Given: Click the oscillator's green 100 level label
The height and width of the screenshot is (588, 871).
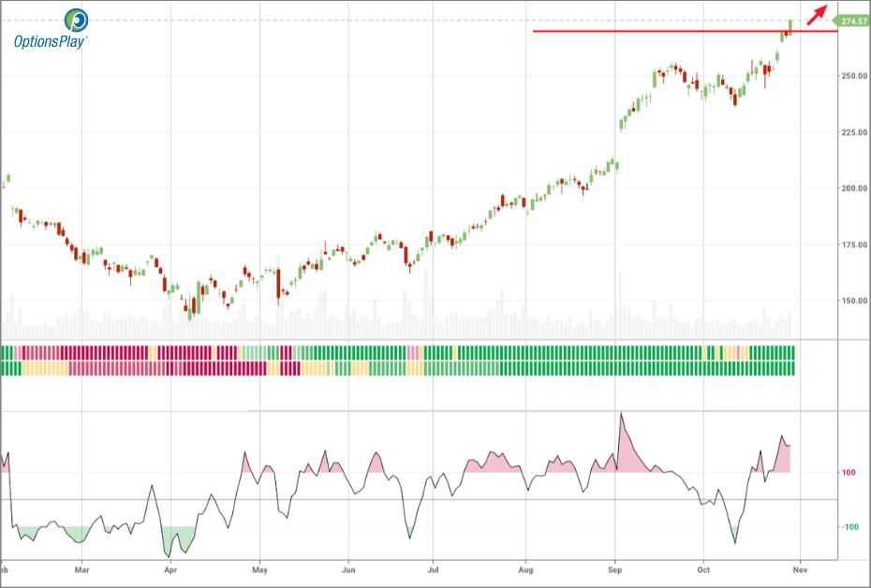Looking at the screenshot, I should click(x=849, y=472).
